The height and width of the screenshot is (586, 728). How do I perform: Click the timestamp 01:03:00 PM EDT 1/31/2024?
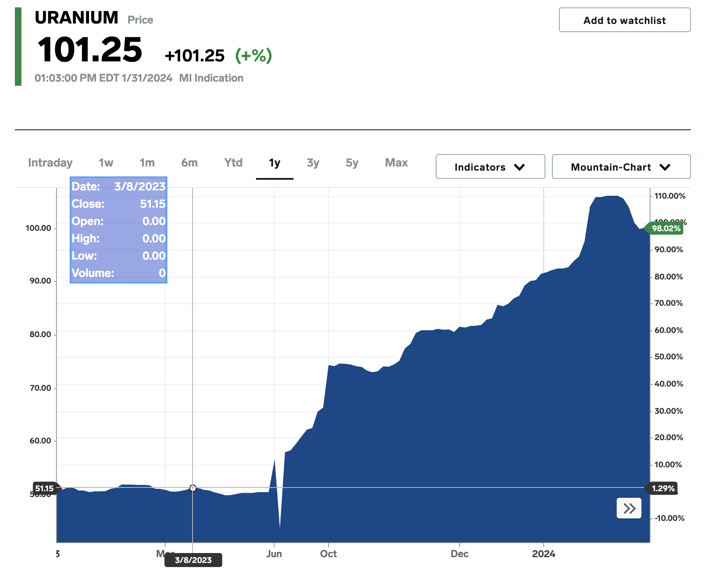coord(103,78)
